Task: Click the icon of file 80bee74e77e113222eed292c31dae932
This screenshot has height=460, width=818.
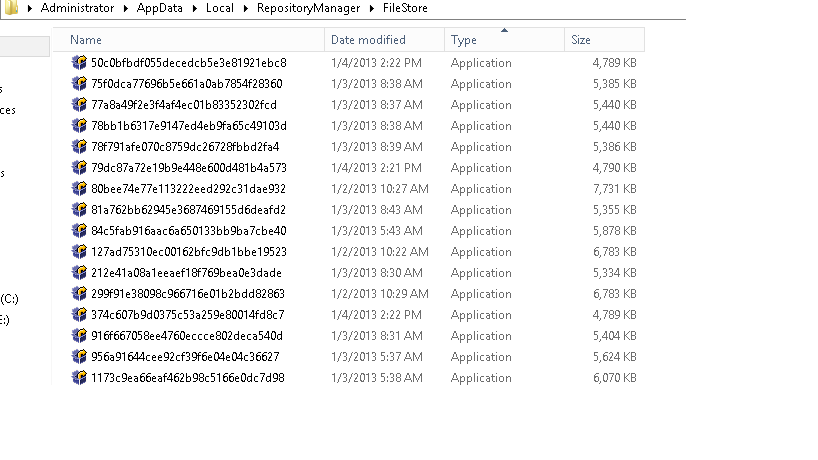Action: [79, 188]
